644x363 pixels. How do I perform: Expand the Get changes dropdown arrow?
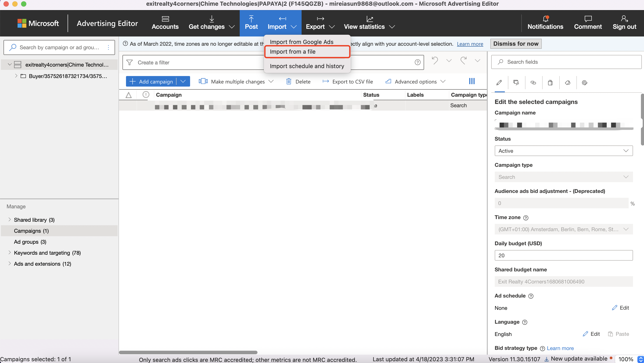point(232,27)
